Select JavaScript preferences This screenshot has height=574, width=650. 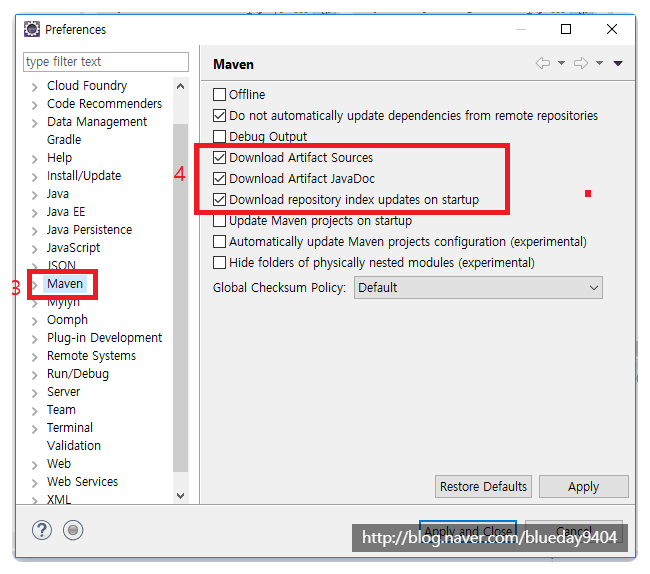point(73,248)
